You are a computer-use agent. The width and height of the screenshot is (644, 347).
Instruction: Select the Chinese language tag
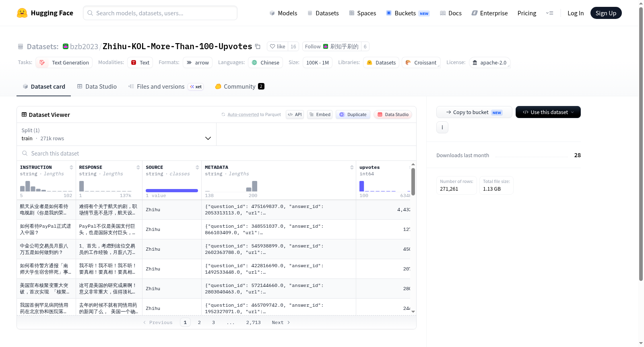(266, 62)
